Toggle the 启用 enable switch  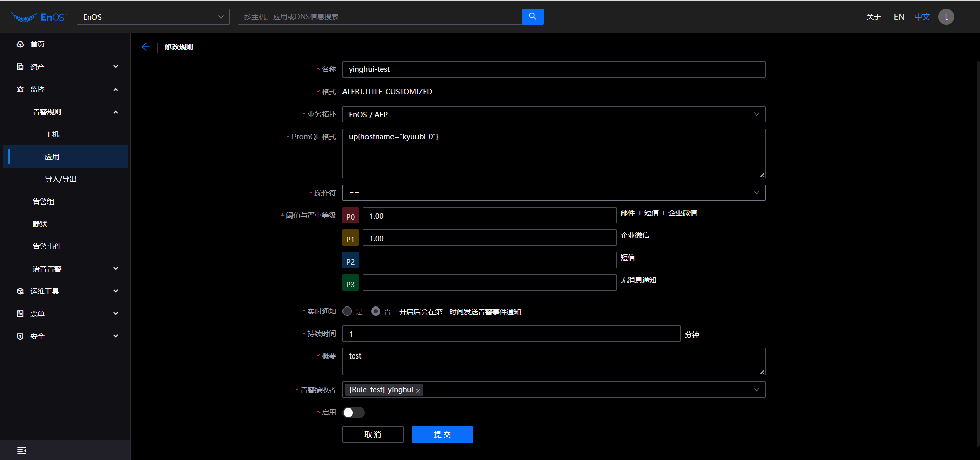click(354, 412)
